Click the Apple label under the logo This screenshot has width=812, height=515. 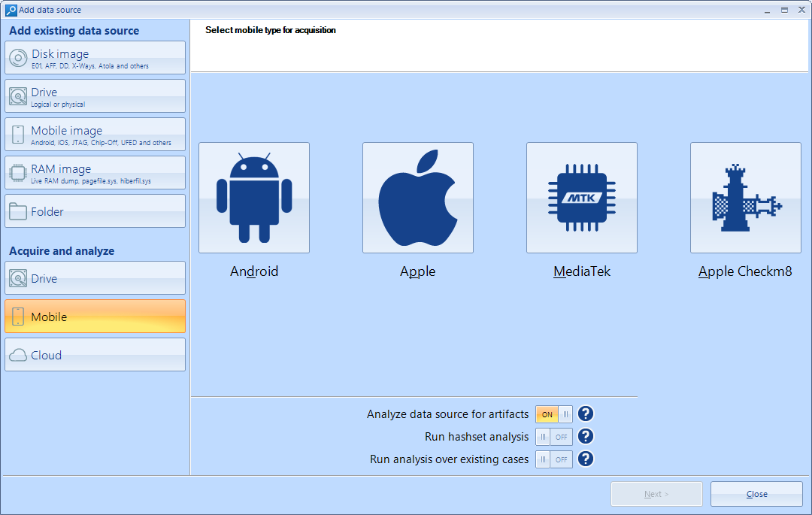pyautogui.click(x=418, y=271)
